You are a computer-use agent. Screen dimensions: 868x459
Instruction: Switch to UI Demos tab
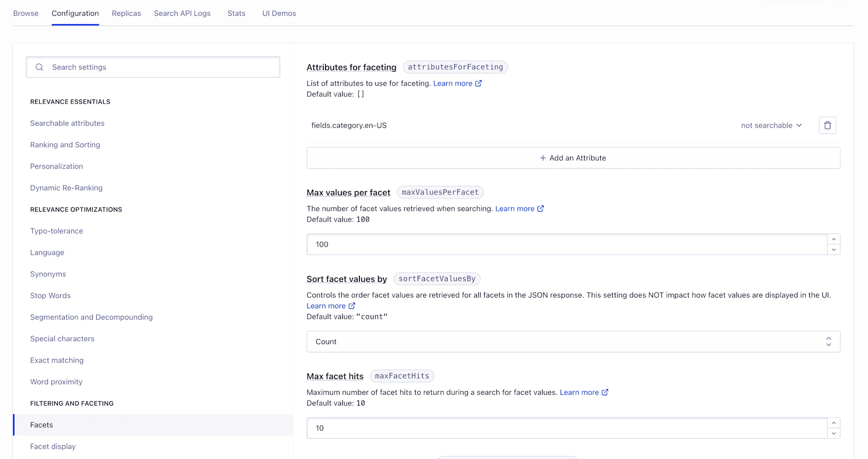click(x=279, y=13)
